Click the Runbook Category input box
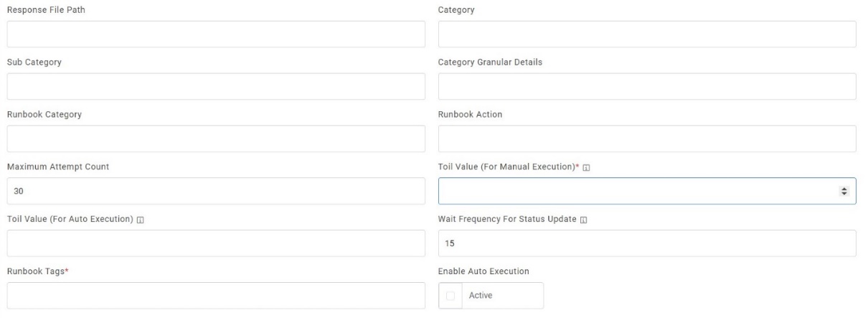 [x=216, y=139]
